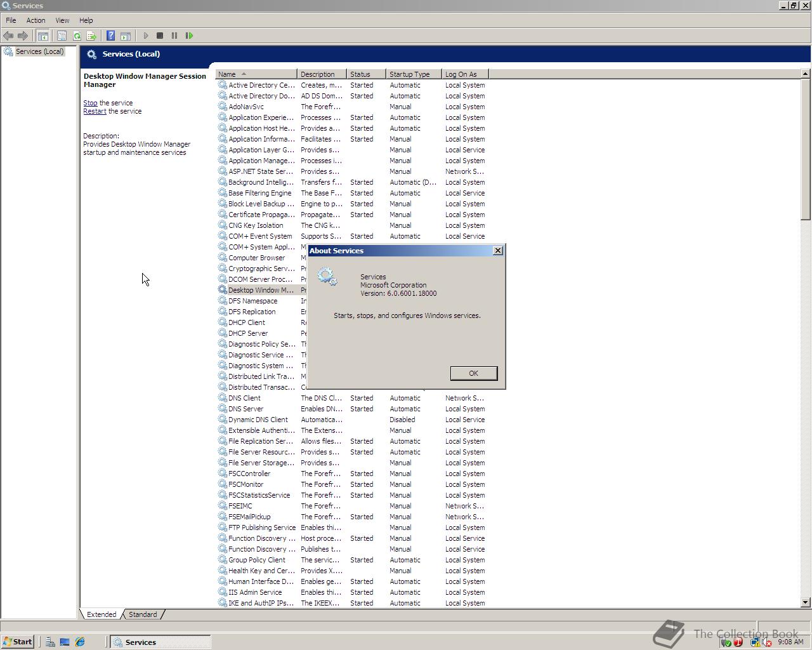This screenshot has height=650, width=812.
Task: Click OK in About Services dialog
Action: 473,373
